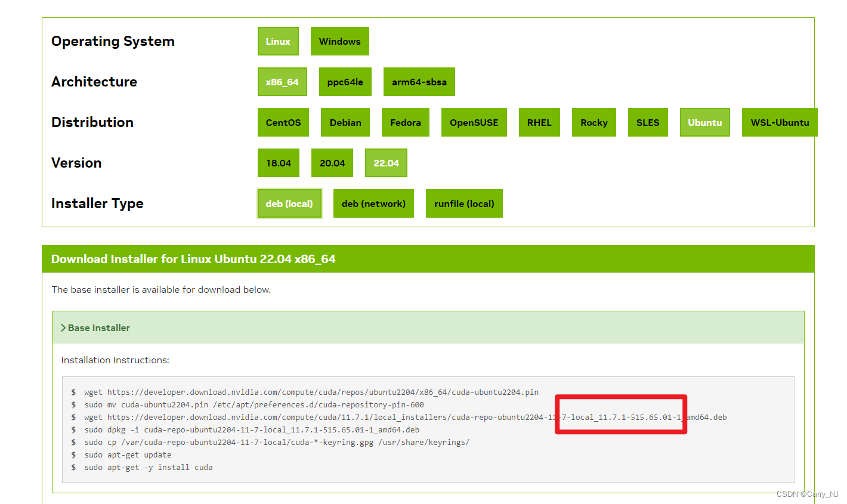Click the 'Installer Type' label
Viewport: 847px width, 504px height.
97,203
